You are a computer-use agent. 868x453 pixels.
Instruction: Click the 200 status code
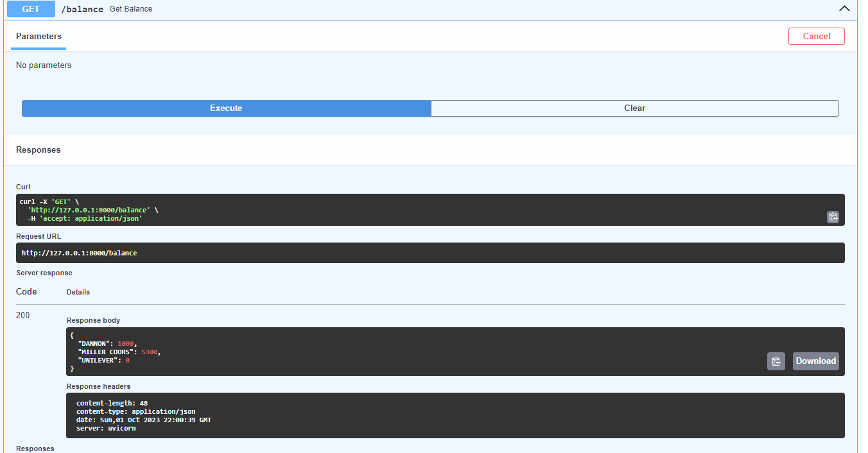[x=23, y=315]
